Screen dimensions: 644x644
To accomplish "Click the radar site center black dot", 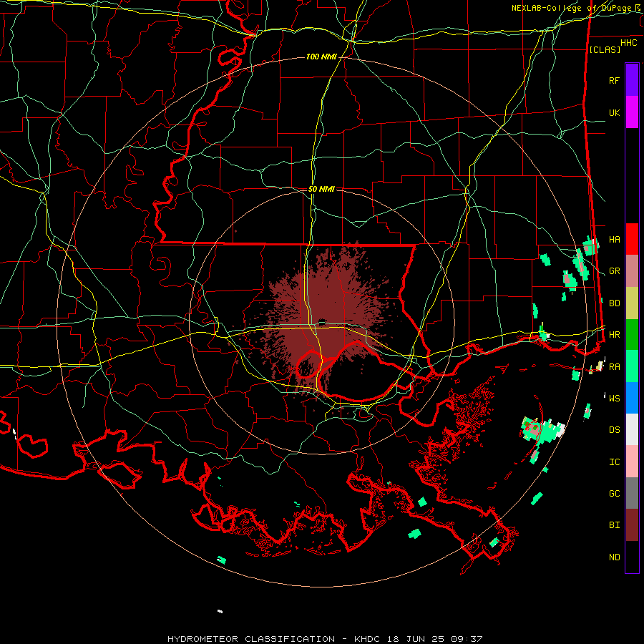I will [321, 321].
